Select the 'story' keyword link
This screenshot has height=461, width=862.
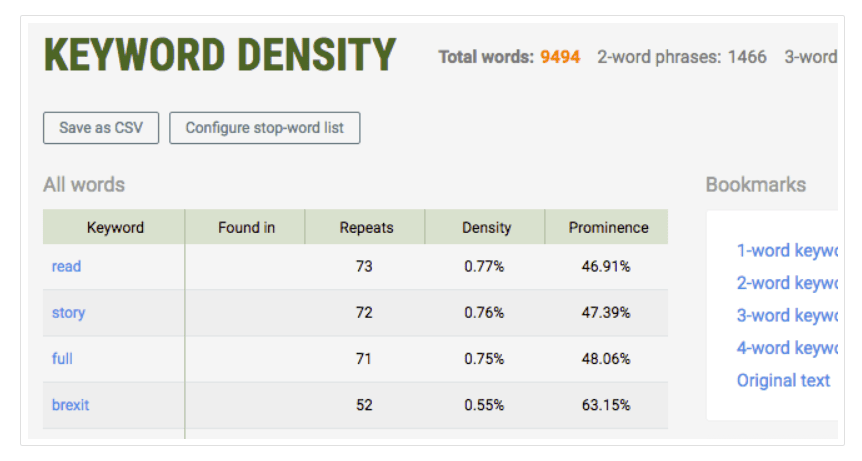69,313
